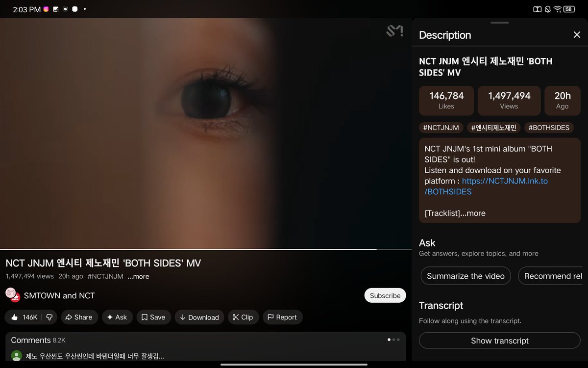Open the #NCTJNJM hashtag chip
Image resolution: width=588 pixels, height=368 pixels.
coord(441,128)
